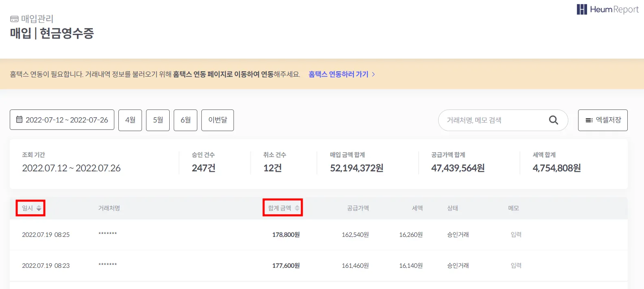Open the 2022-07-12 ~ 2022-07-26 date picker
Viewport: 644px width, 289px height.
point(62,120)
